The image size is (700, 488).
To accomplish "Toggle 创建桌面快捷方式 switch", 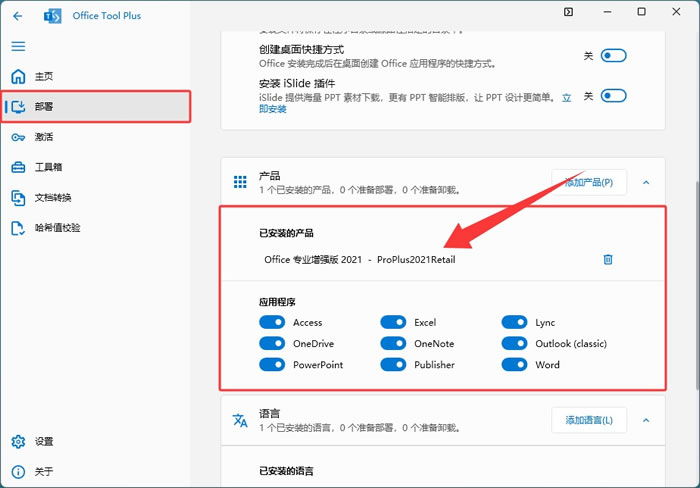I will point(613,56).
